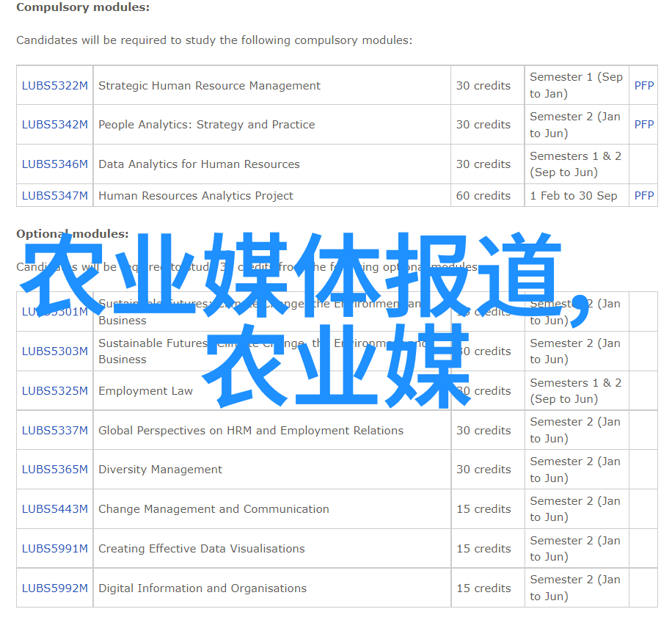
Task: Open the LUBS5991M module link
Action: 55,548
